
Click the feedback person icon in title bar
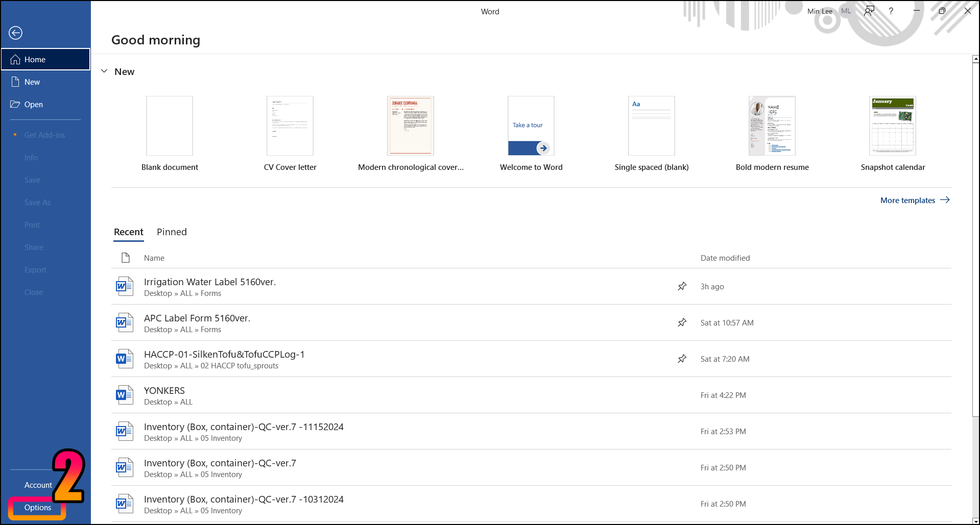[x=869, y=11]
